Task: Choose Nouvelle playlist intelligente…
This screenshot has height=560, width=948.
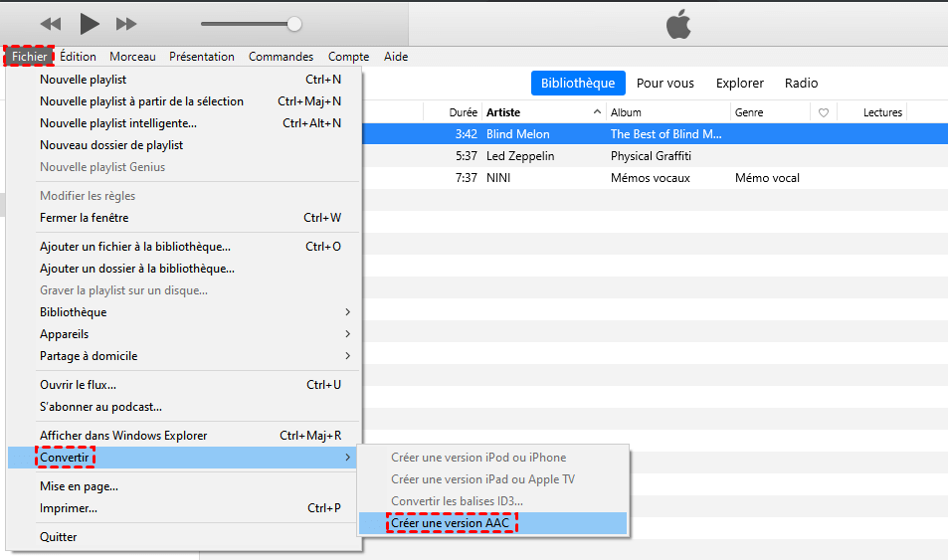Action: [x=184, y=122]
